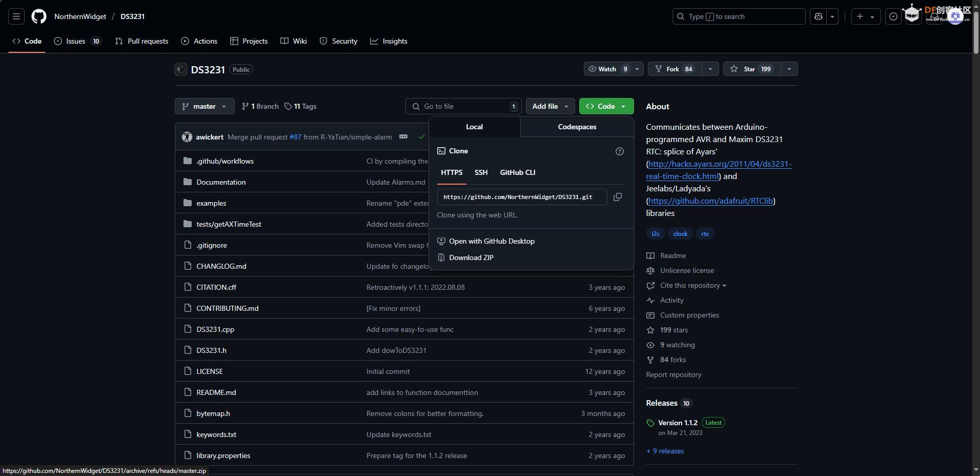Star the DS3231 repository
Viewport: 980px width, 476px height.
pos(751,69)
